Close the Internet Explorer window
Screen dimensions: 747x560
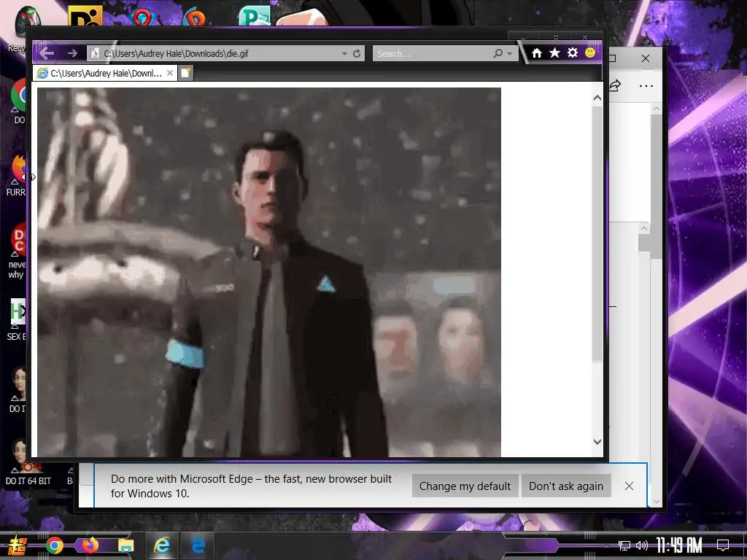pyautogui.click(x=585, y=37)
